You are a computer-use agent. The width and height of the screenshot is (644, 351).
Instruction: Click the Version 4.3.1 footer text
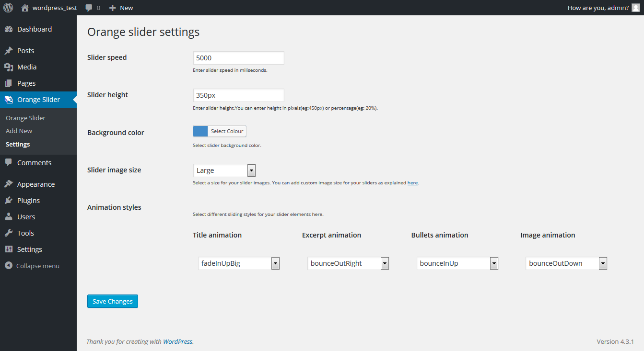(x=615, y=341)
